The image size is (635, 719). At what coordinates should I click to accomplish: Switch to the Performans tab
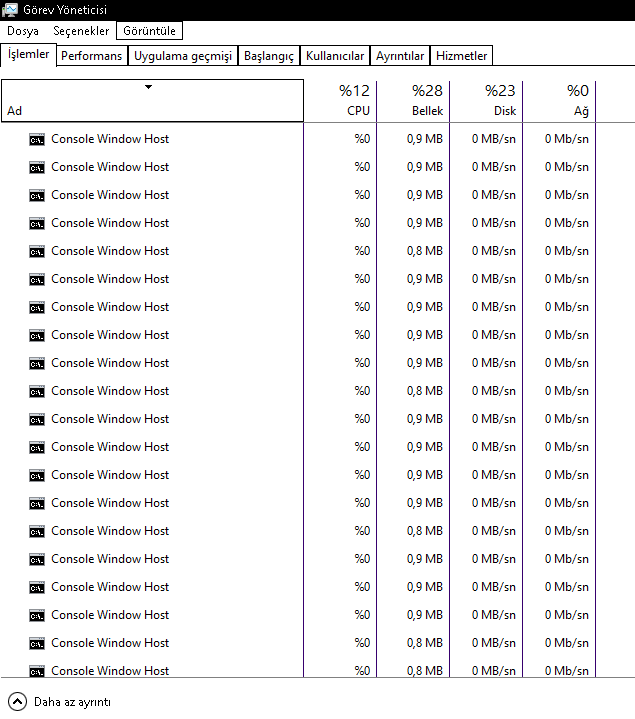coord(91,56)
